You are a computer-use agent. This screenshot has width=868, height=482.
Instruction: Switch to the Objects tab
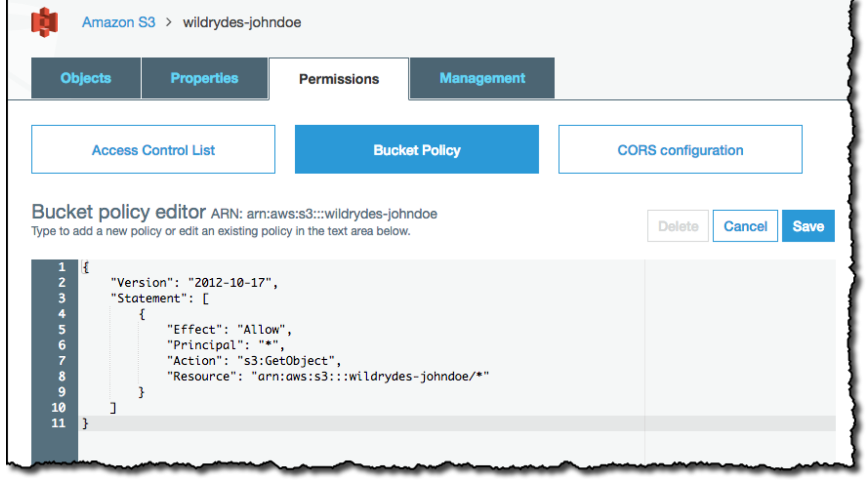[86, 78]
